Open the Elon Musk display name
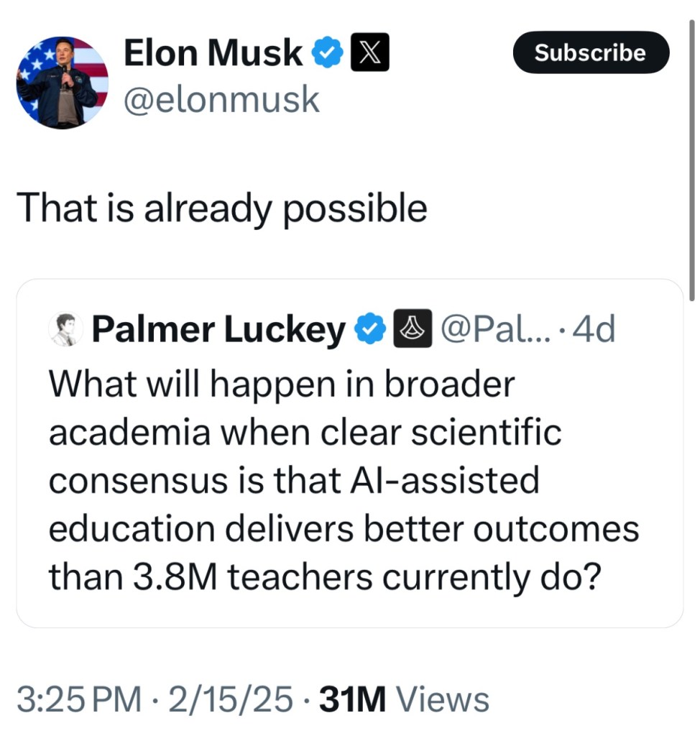The image size is (700, 736). tap(213, 54)
